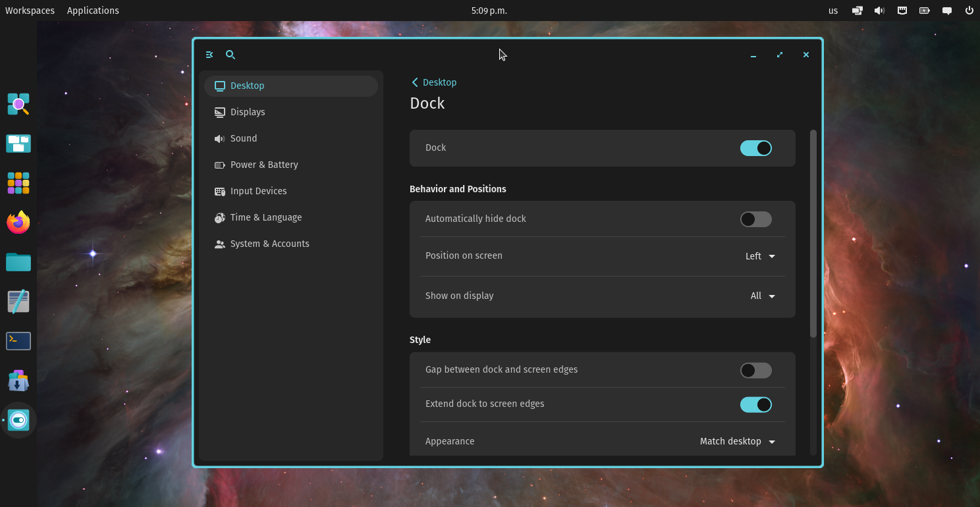Open the Input Devices settings page

[291, 191]
